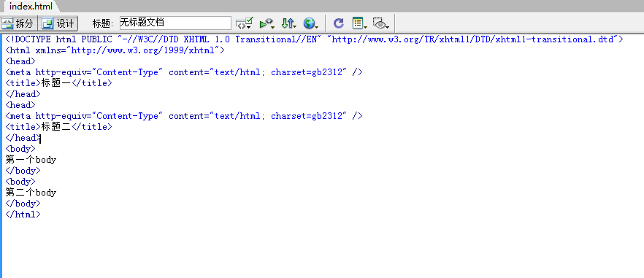The height and width of the screenshot is (278, 644).
Task: Click the text 第一个body
Action: pyautogui.click(x=31, y=160)
